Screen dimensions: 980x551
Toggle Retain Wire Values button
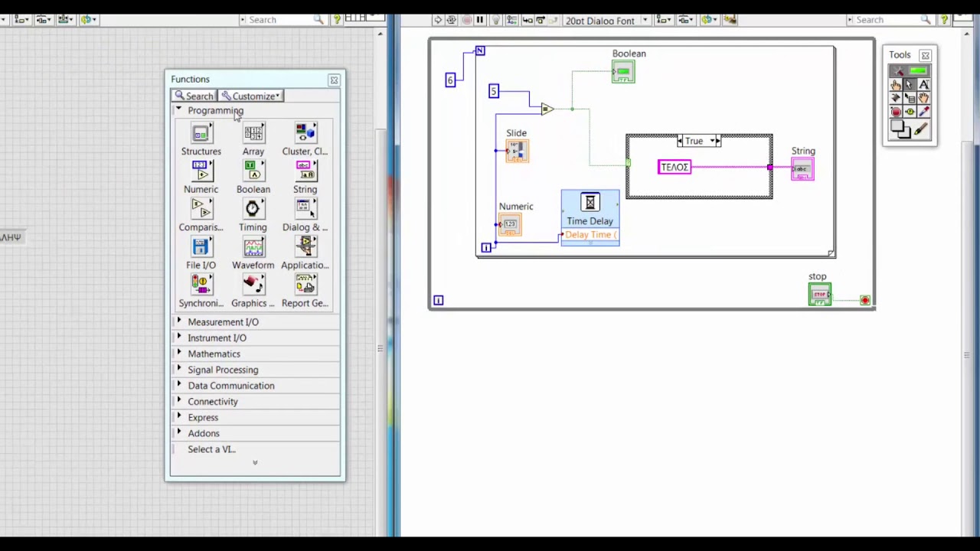(x=511, y=20)
